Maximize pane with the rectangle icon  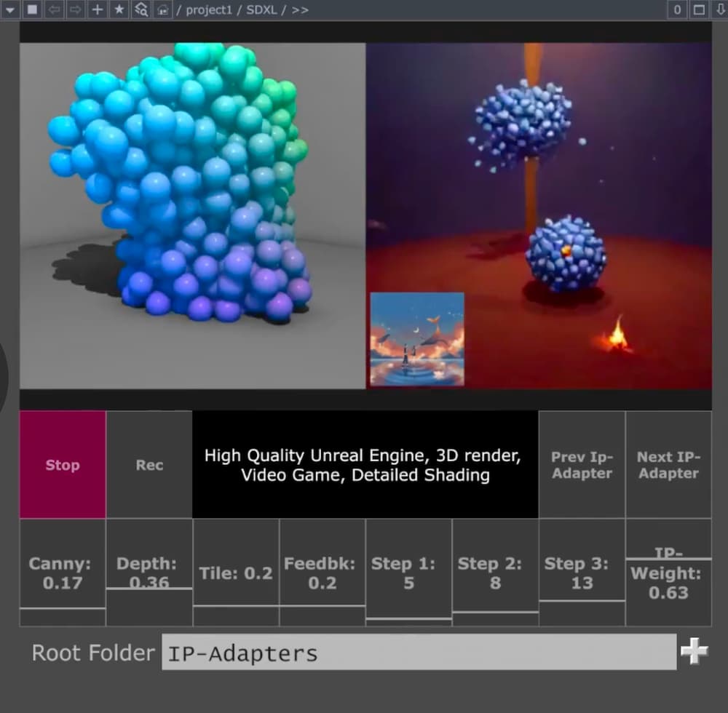699,9
